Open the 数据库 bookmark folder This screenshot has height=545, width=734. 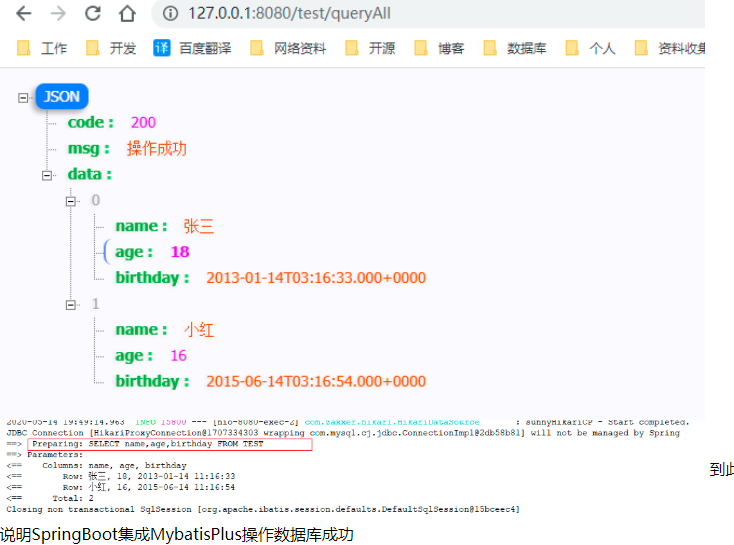(x=515, y=48)
